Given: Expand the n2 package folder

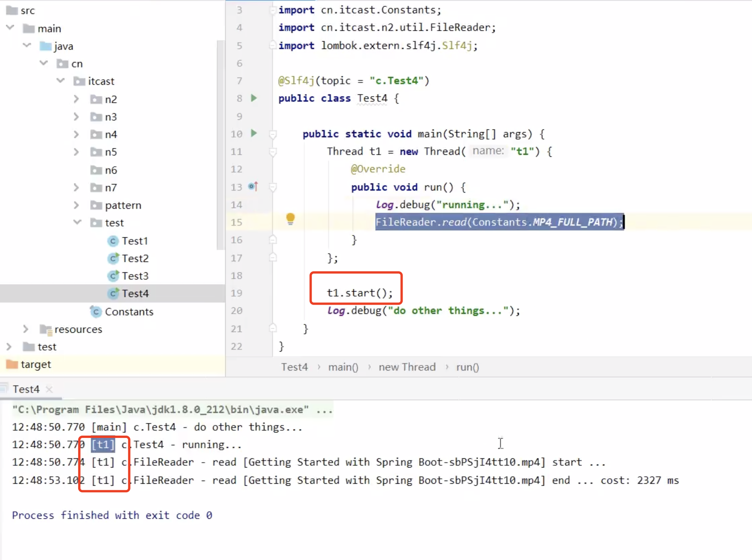Looking at the screenshot, I should (76, 99).
